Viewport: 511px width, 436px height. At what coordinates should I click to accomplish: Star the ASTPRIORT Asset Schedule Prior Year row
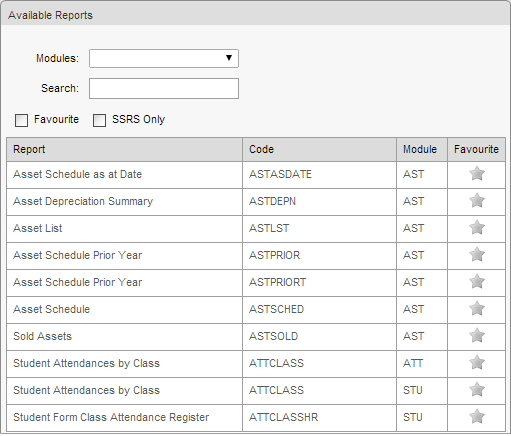pos(477,282)
